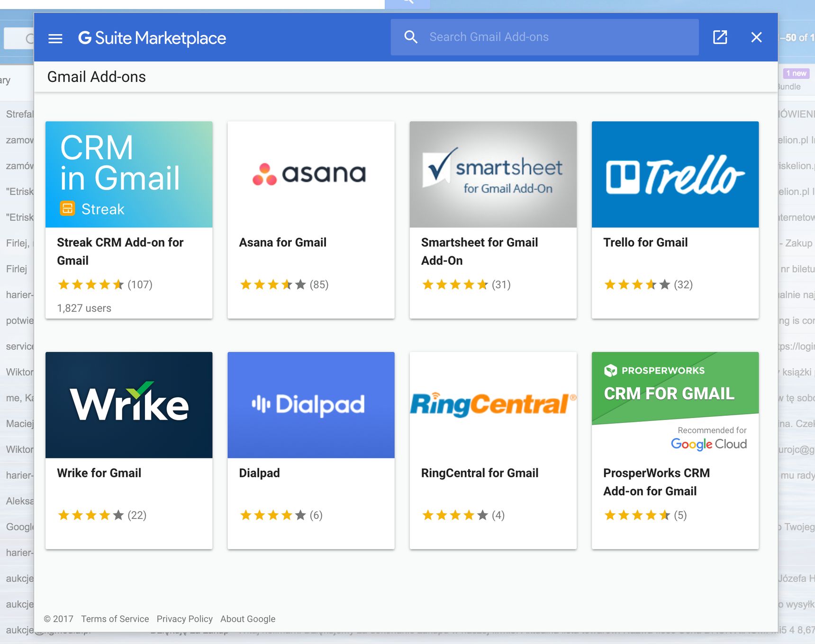Close the G Suite Marketplace dialog
This screenshot has height=644, width=815.
click(x=756, y=37)
